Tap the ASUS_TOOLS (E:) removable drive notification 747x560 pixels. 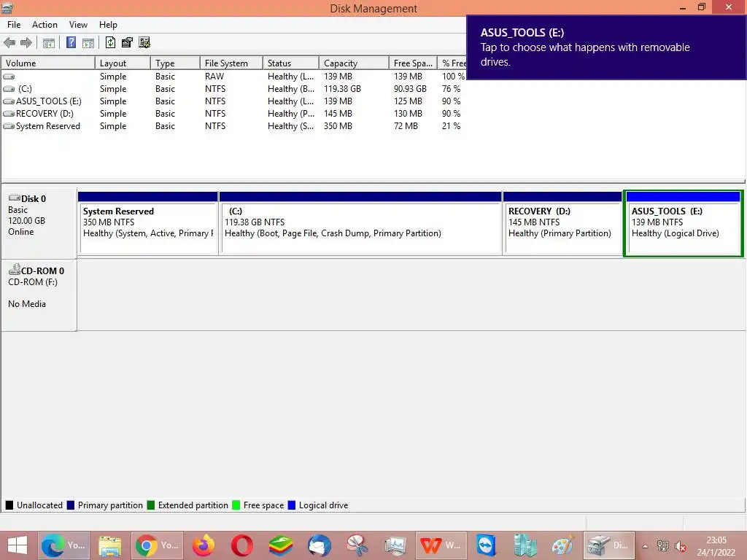(x=605, y=47)
